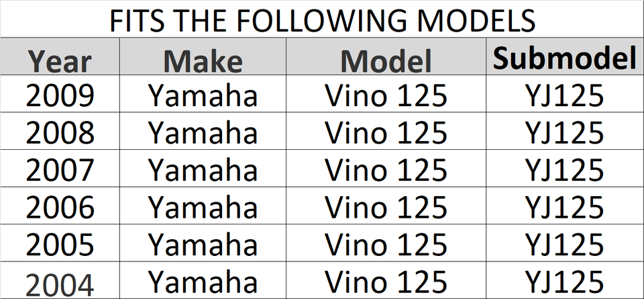Click the 2006 year cell
Image resolution: width=644 pixels, height=299 pixels.
click(60, 206)
